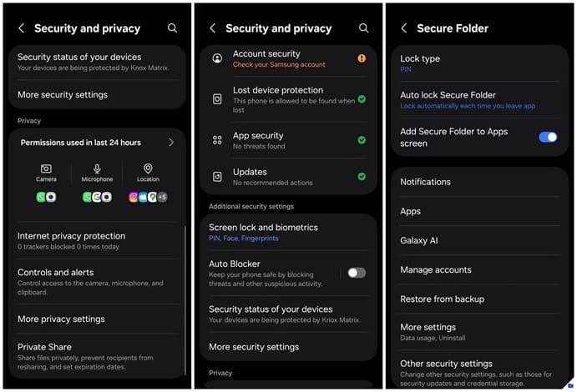Open Auto lock Secure Folder options
Image resolution: width=577 pixels, height=392 pixels.
pyautogui.click(x=480, y=100)
